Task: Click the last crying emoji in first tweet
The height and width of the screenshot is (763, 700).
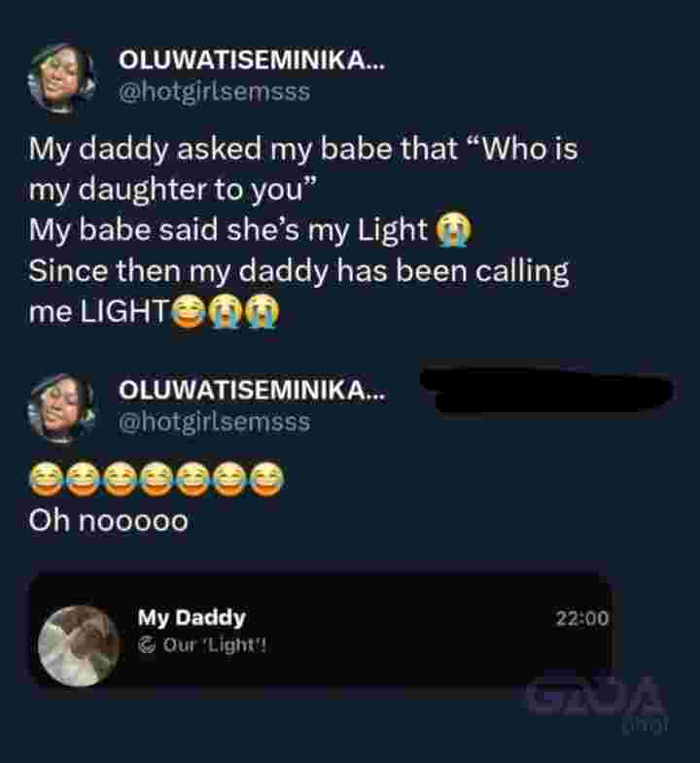Action: pos(262,311)
